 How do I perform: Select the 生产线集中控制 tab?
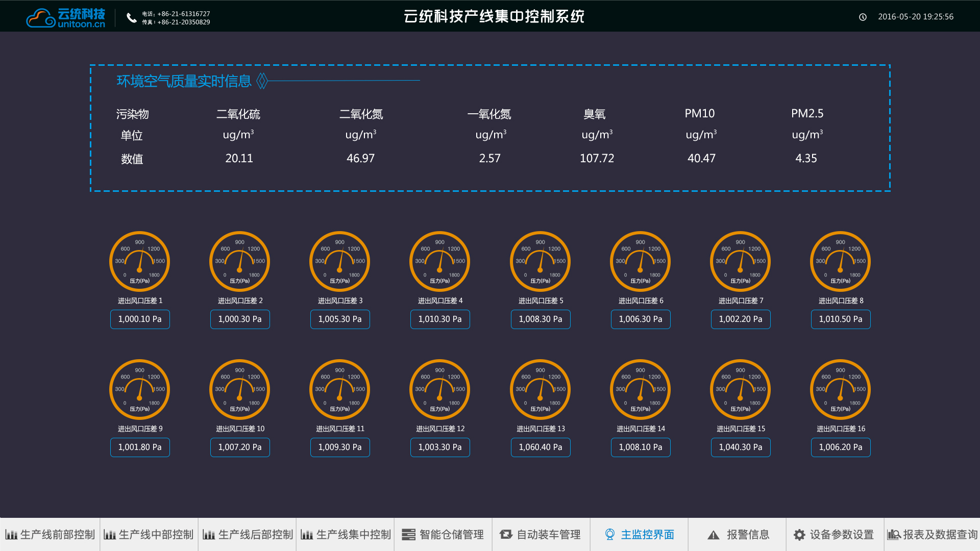[x=346, y=535]
